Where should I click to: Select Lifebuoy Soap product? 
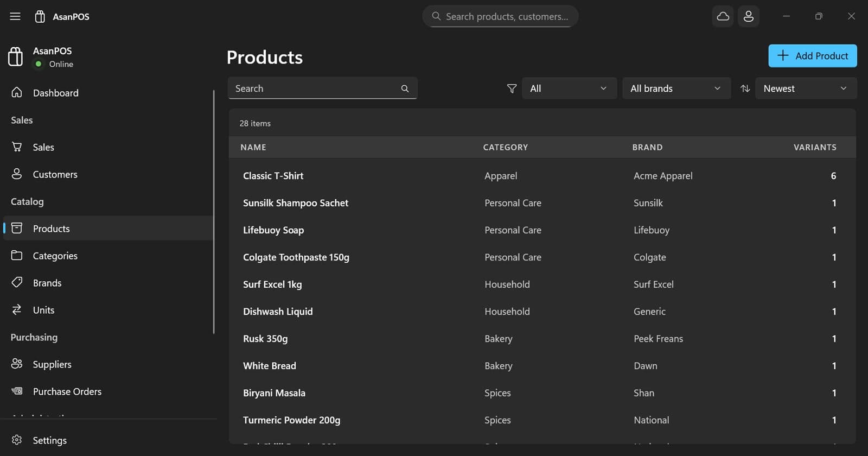point(542,230)
